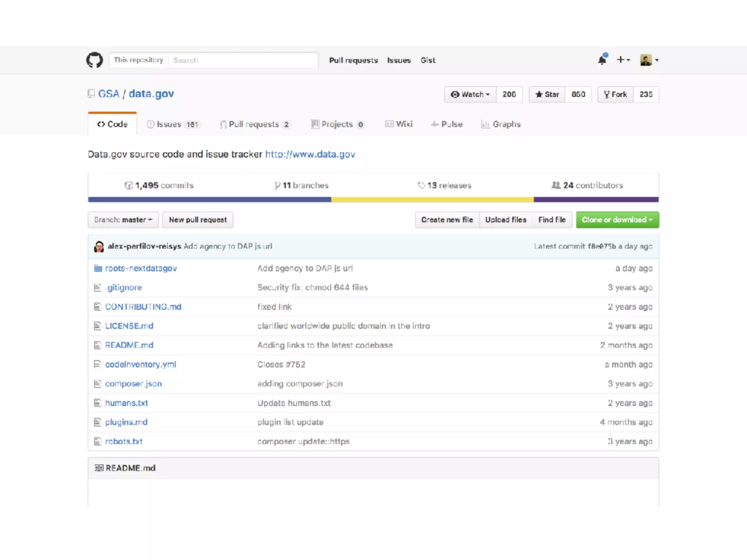Click the contributors people icon

(556, 185)
